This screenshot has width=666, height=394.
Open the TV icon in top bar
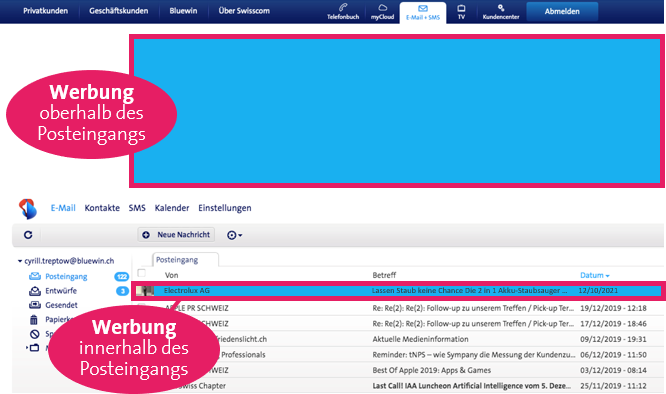point(461,11)
